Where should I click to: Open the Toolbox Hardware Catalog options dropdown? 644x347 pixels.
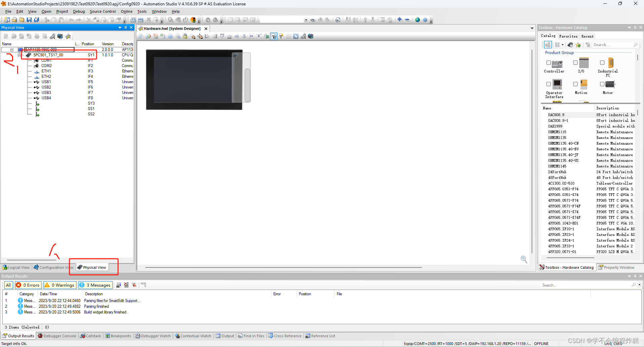point(629,28)
